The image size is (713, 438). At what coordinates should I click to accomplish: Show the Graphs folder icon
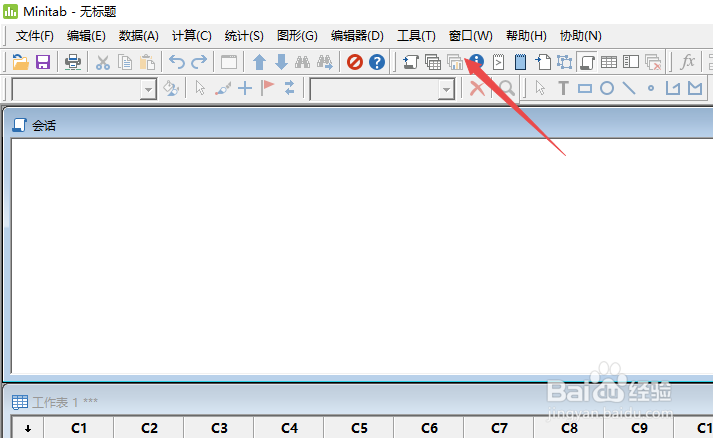(455, 62)
